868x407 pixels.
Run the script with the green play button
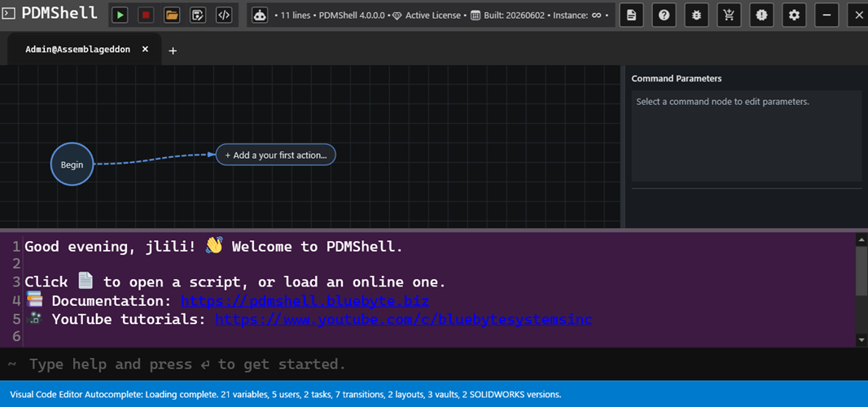[x=120, y=15]
